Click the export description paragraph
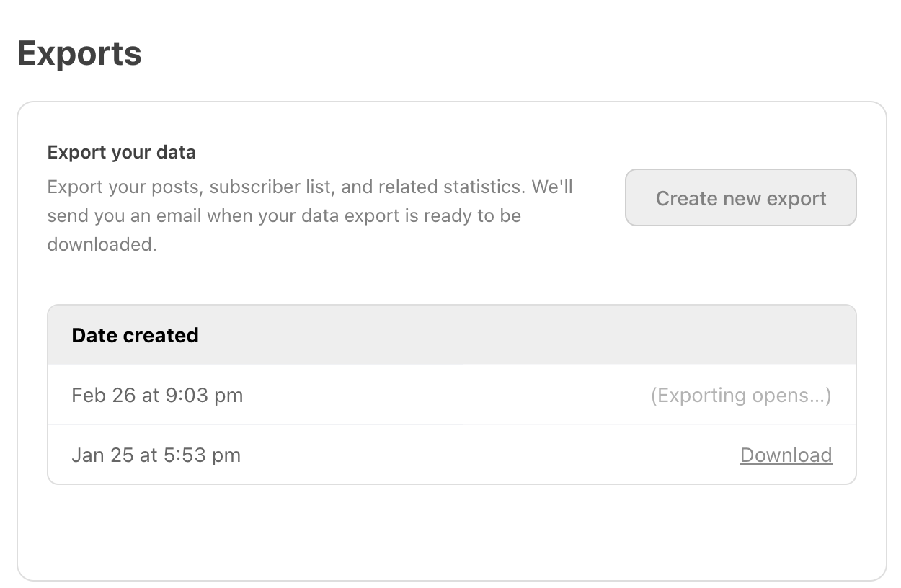Viewport: 901px width, 588px height. pos(310,215)
